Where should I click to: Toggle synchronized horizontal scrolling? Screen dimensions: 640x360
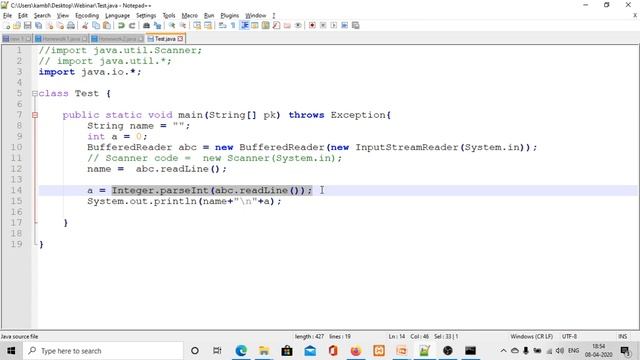(x=208, y=25)
